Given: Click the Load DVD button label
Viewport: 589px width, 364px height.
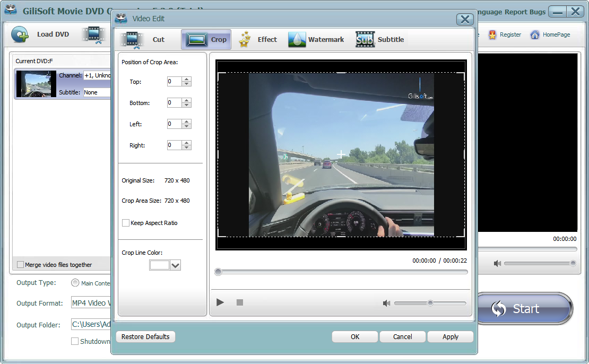Looking at the screenshot, I should pyautogui.click(x=53, y=34).
